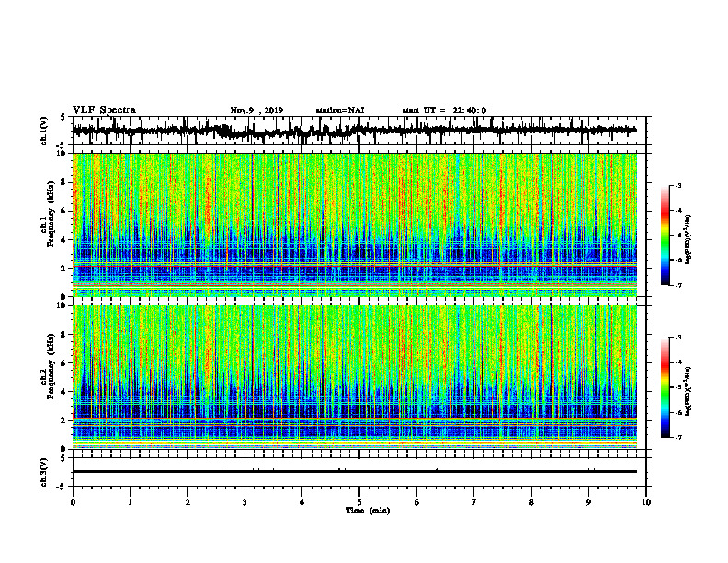The width and height of the screenshot is (728, 563).
Task: Click the ch.1 spectrogram color scale bar
Action: pyautogui.click(x=665, y=236)
